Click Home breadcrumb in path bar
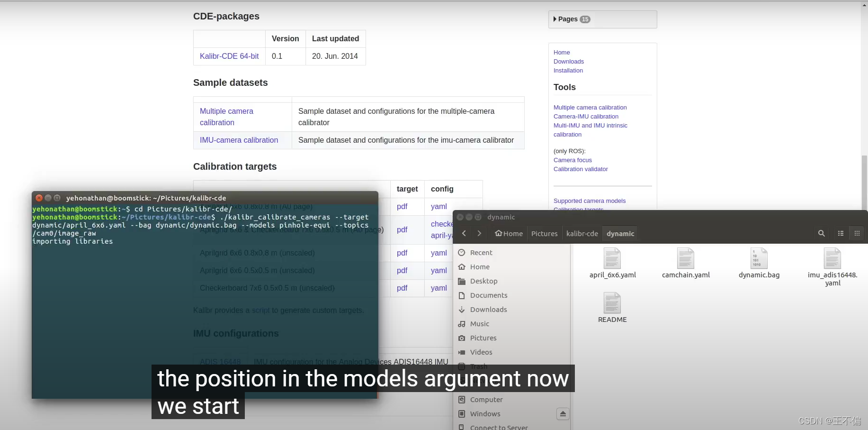The height and width of the screenshot is (430, 868). coord(509,233)
